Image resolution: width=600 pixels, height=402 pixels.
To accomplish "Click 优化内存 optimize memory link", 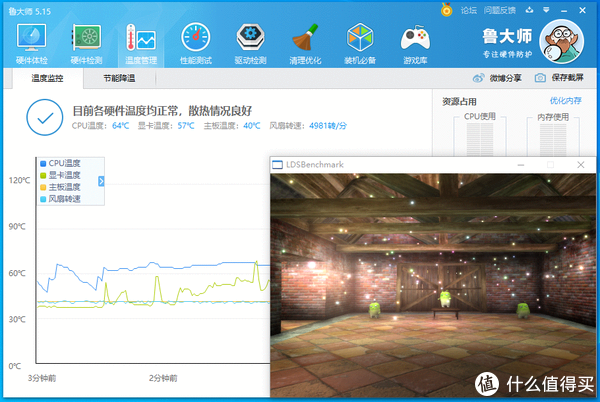I will (x=566, y=101).
